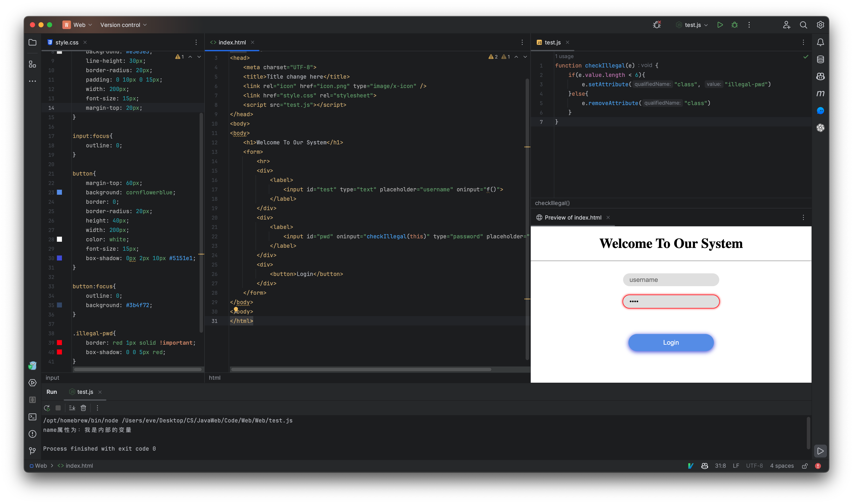Open style.css editor tab options menu
Viewport: 853px width, 504px height.
point(196,42)
